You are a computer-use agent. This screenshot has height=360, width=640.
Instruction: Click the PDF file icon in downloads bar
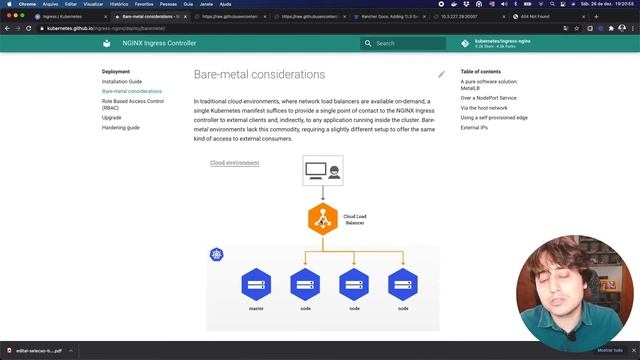point(9,351)
